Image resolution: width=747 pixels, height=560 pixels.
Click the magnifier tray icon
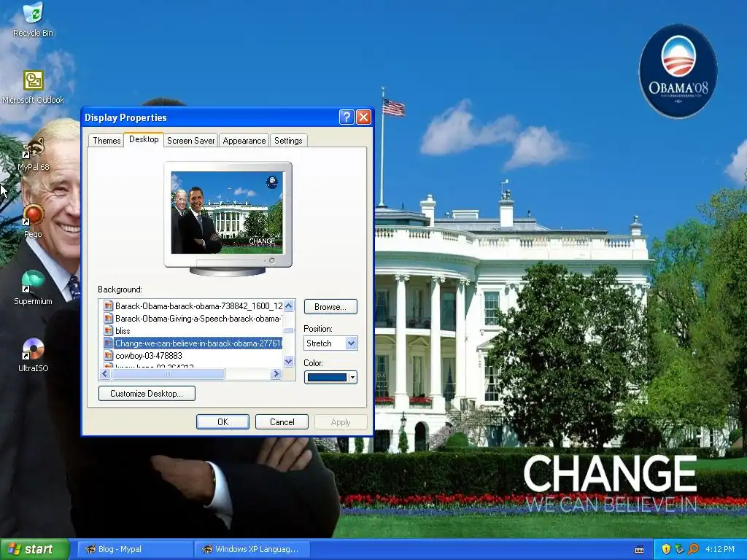tap(693, 549)
